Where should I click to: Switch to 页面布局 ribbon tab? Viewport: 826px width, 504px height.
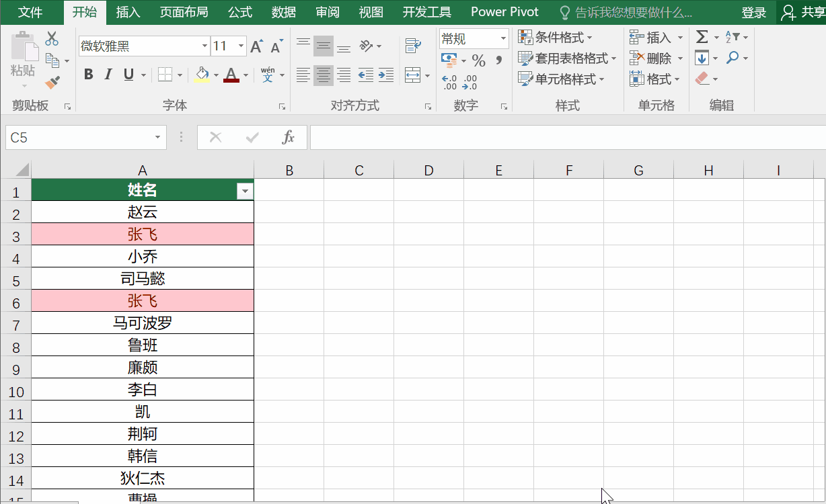pos(184,12)
